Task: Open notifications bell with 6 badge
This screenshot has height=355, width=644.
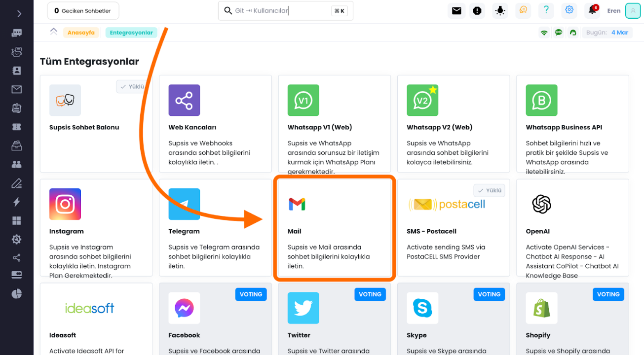Action: 593,10
